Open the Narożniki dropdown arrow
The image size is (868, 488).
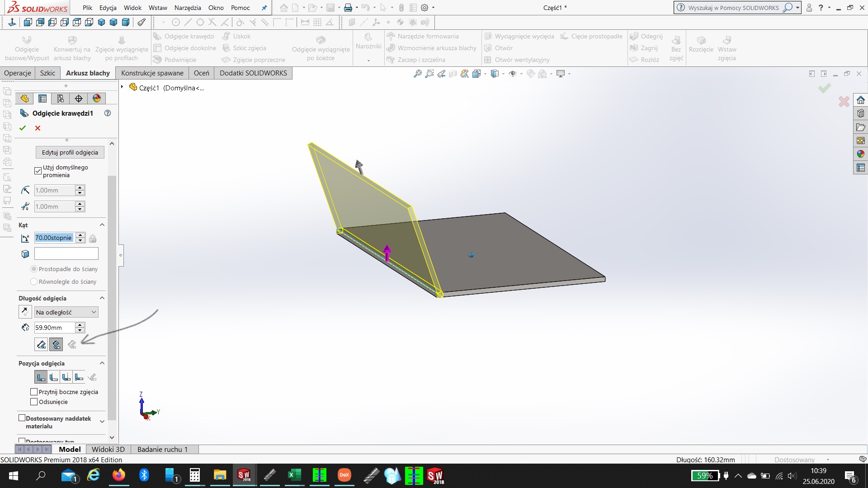coord(368,61)
